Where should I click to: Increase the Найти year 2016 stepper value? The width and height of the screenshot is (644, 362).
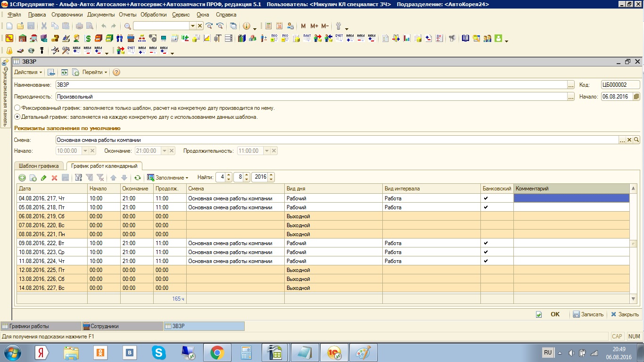coord(270,175)
